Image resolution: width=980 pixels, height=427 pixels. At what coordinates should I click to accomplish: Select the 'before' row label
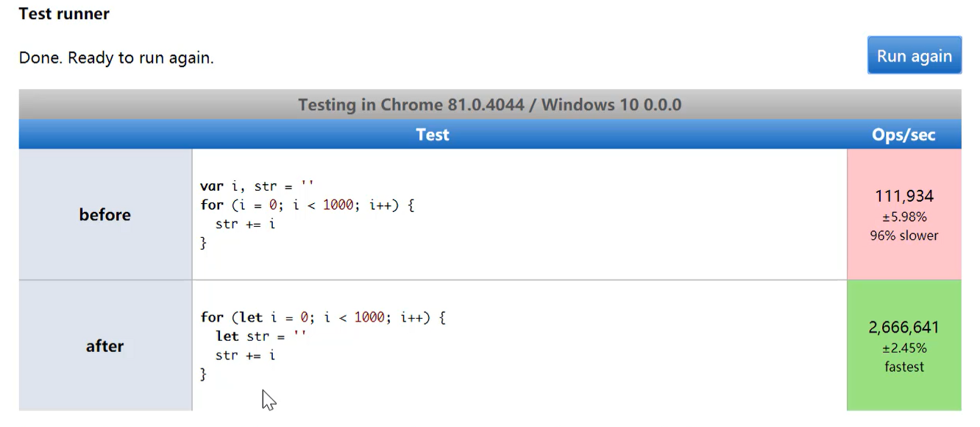(x=105, y=215)
